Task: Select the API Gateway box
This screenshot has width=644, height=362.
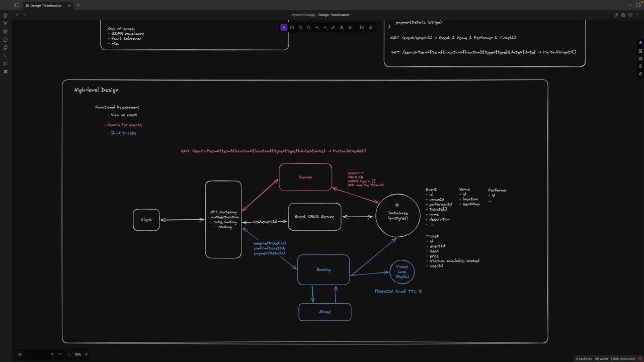Action: click(223, 220)
